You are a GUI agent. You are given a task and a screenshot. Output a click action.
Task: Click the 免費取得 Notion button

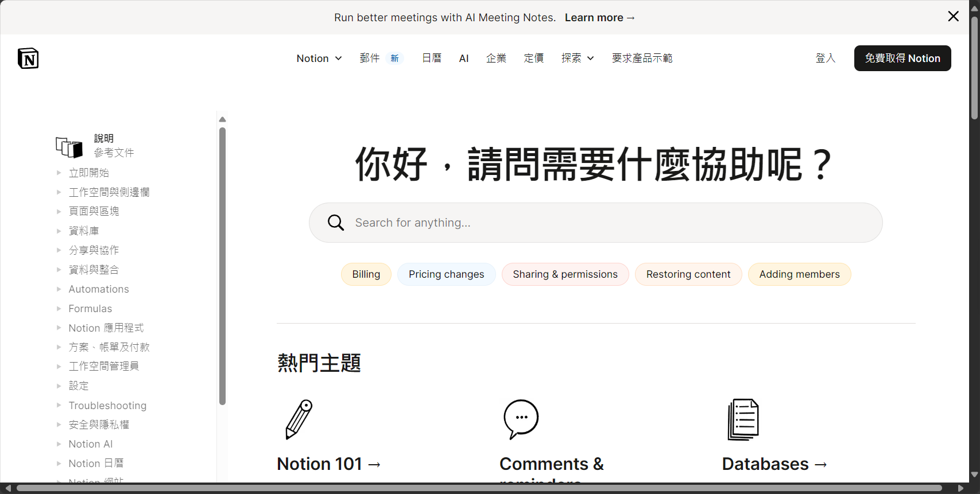[x=902, y=58]
